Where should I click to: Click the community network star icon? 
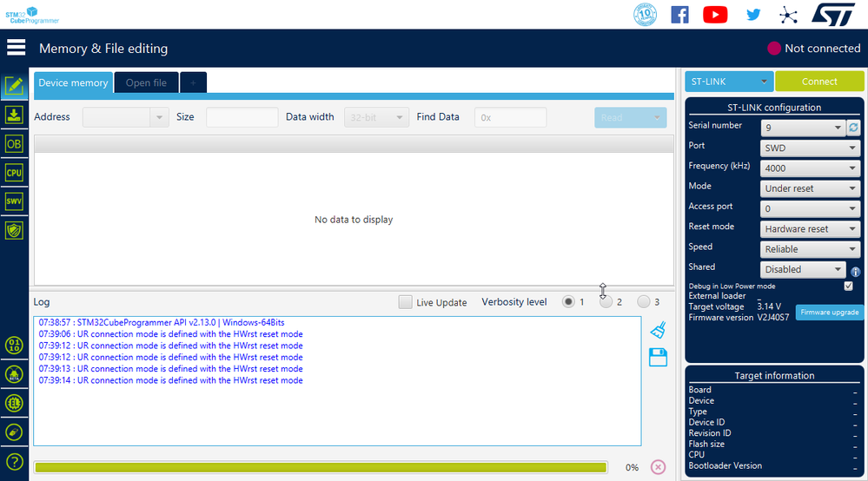tap(788, 15)
